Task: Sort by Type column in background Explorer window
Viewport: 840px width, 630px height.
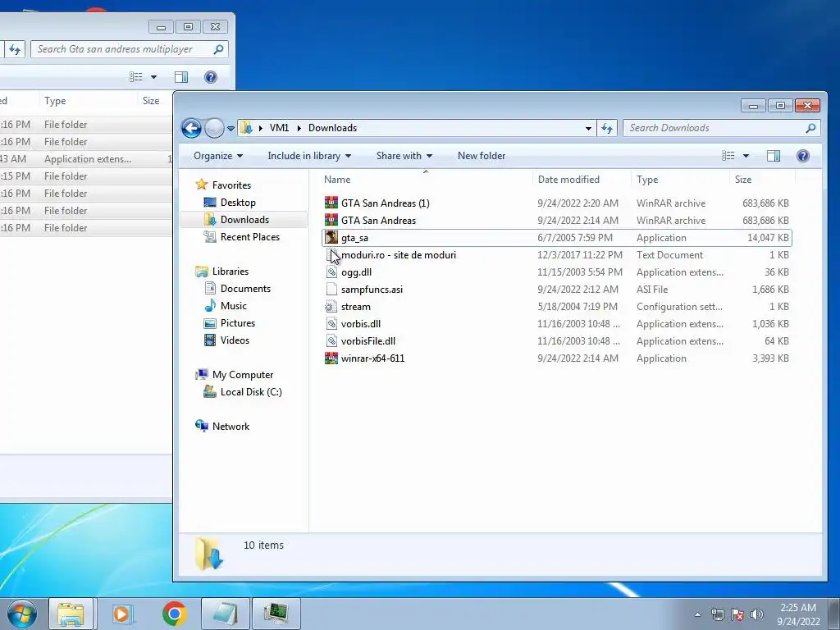Action: [55, 101]
